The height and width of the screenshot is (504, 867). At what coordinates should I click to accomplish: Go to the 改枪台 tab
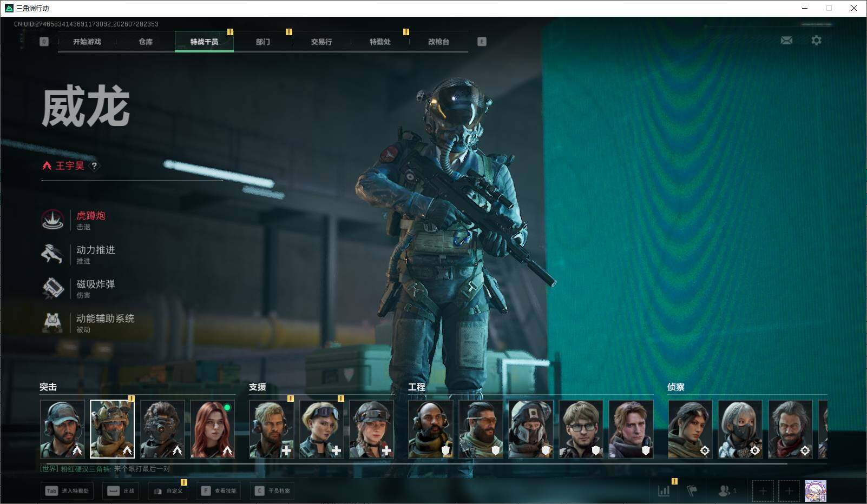point(438,42)
